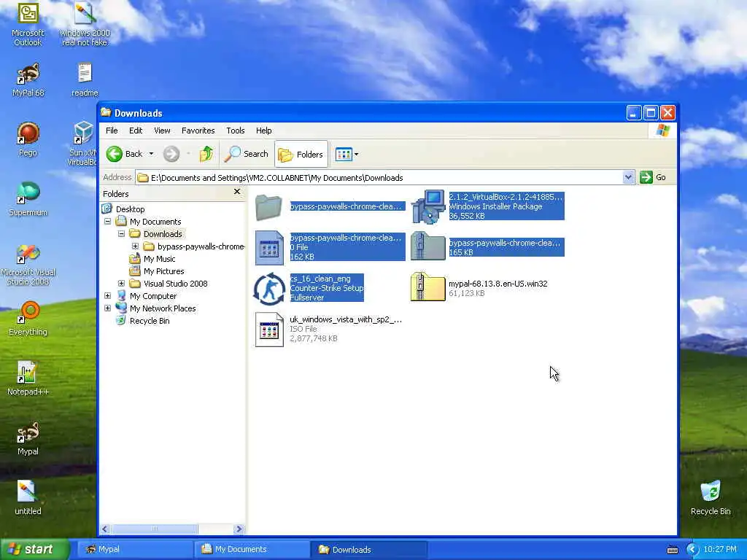Open Microsoft Outlook desktop icon
747x560 pixels.
pos(28,24)
